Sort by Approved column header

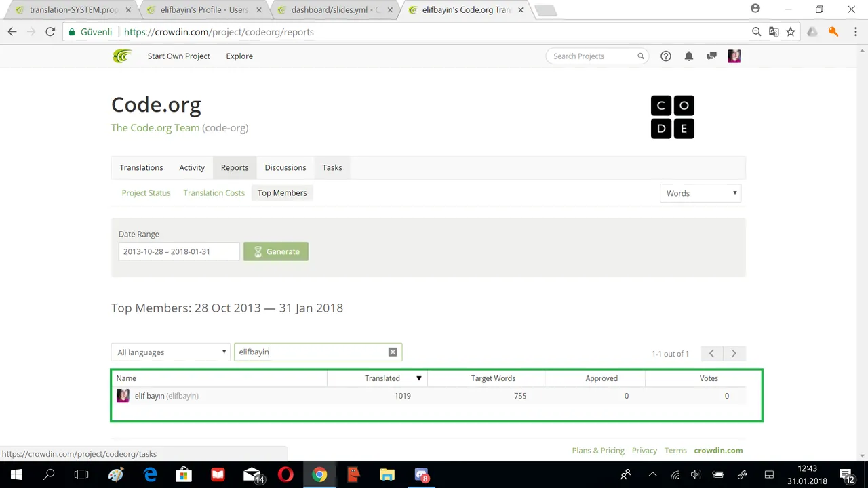coord(601,378)
